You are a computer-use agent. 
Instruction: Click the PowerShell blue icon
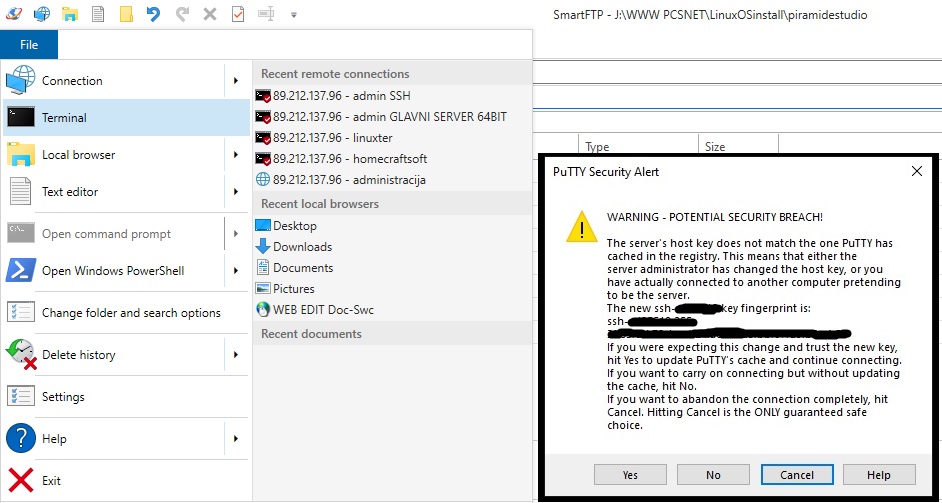tap(20, 270)
